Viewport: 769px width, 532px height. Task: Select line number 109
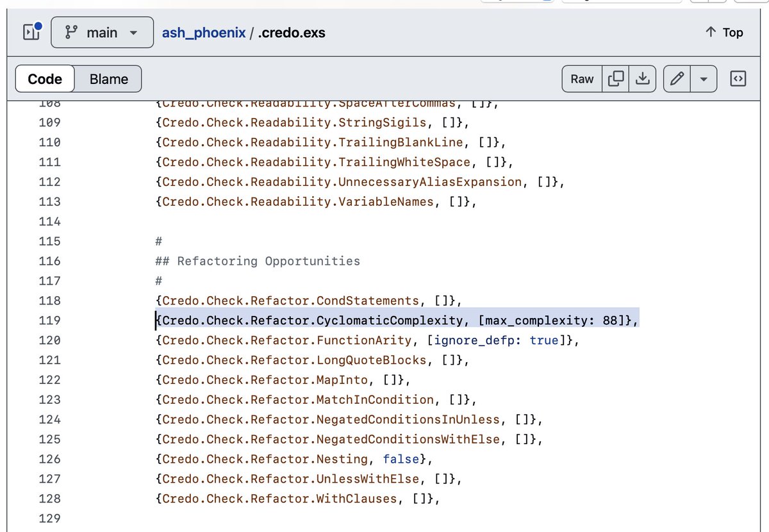50,122
